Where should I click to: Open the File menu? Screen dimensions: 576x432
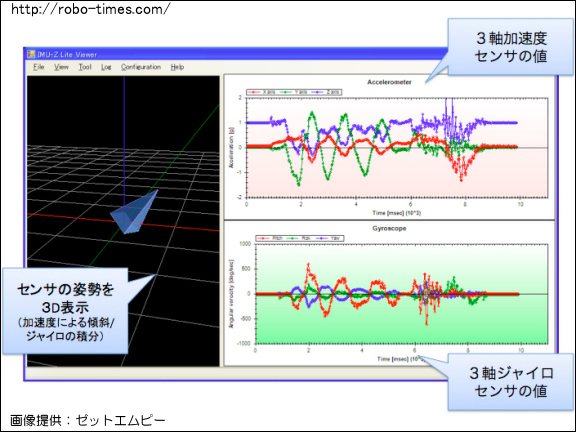[39, 67]
